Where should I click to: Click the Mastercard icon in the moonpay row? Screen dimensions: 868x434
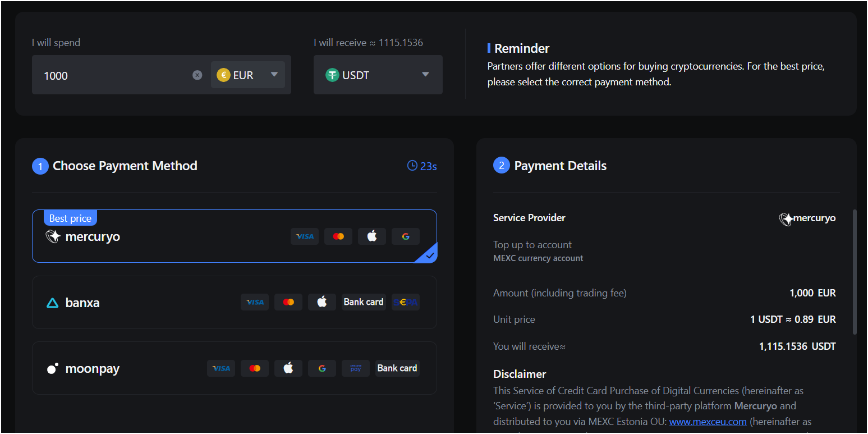tap(255, 368)
